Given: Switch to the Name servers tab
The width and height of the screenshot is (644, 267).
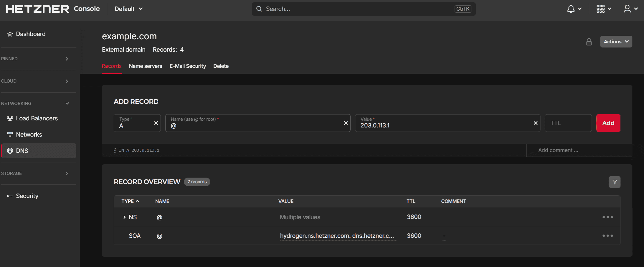Looking at the screenshot, I should [x=145, y=66].
